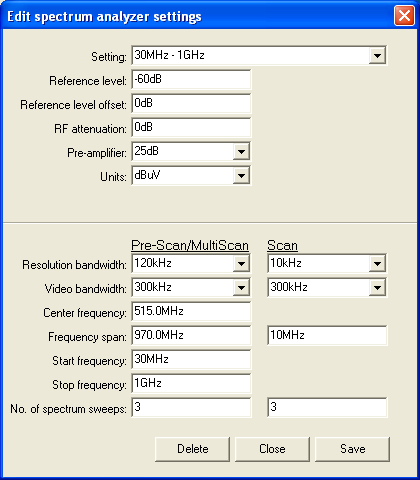
Task: Focus the Center frequency field
Action: pos(191,311)
